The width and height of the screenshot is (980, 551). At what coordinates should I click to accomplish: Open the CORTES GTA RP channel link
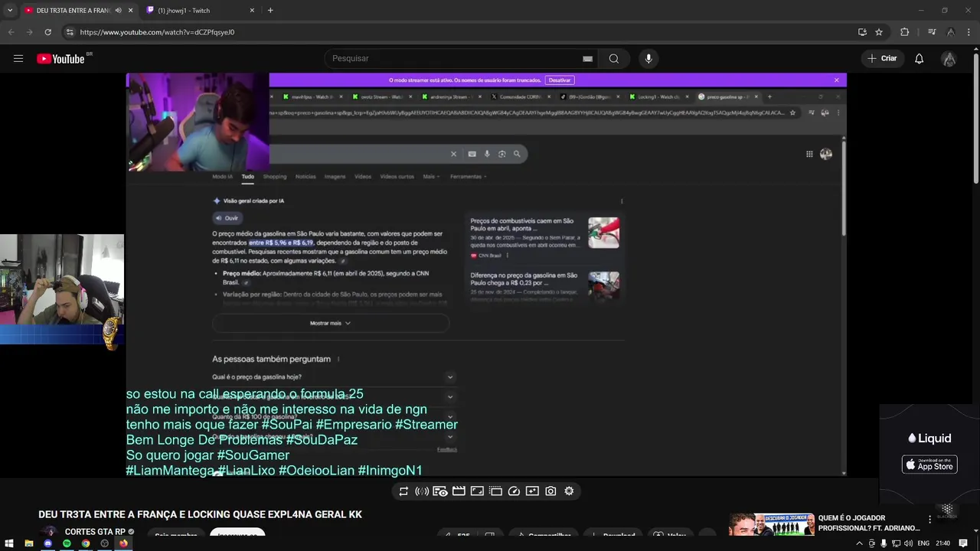point(95,532)
